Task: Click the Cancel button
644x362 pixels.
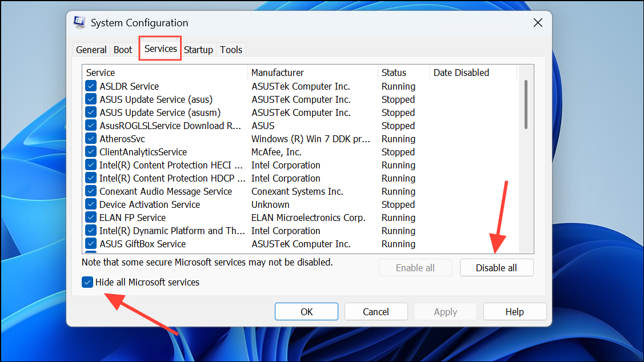Action: (376, 312)
